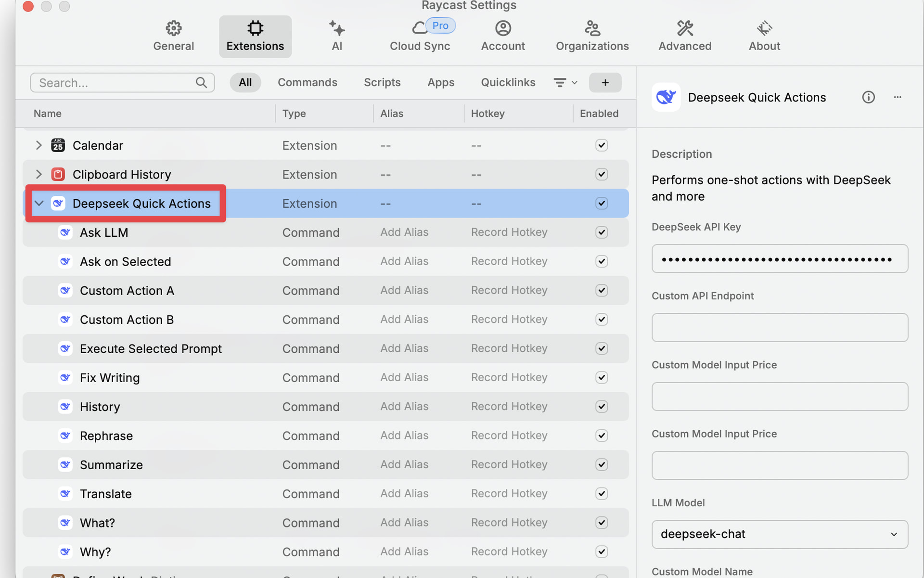
Task: Expand the Clipboard History row
Action: point(39,174)
